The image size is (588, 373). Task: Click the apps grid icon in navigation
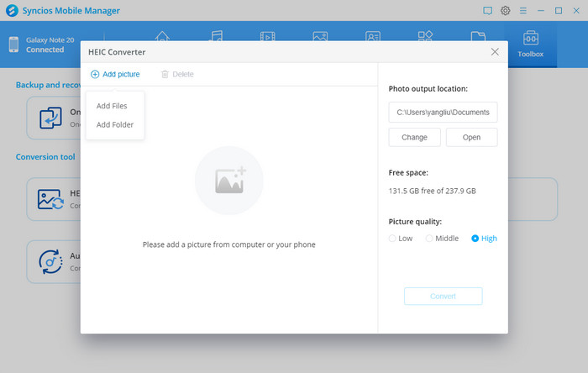coord(425,37)
